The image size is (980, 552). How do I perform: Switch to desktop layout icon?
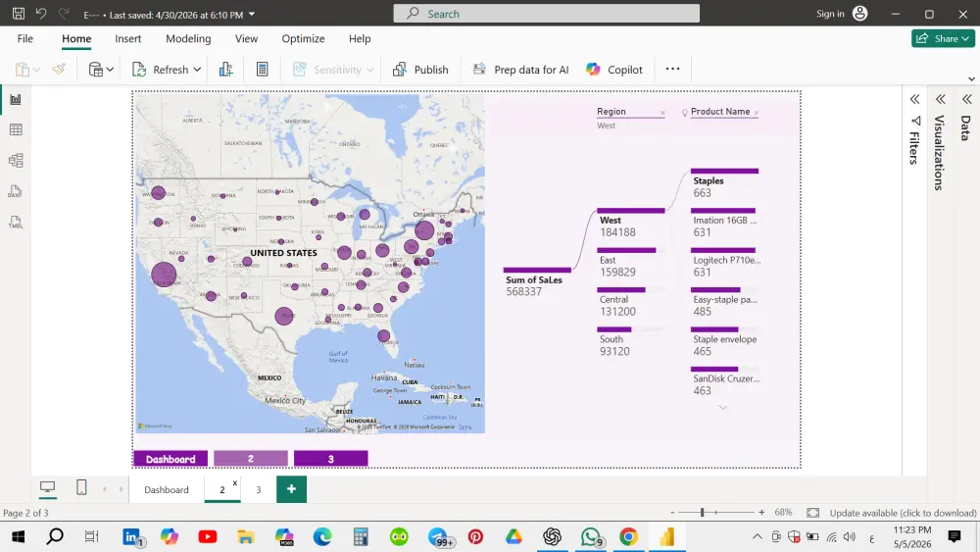click(47, 487)
